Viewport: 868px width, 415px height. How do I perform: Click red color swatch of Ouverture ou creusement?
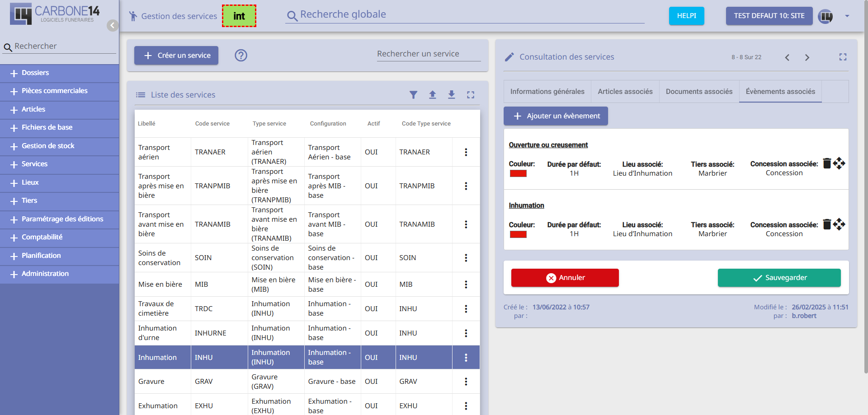pyautogui.click(x=518, y=173)
